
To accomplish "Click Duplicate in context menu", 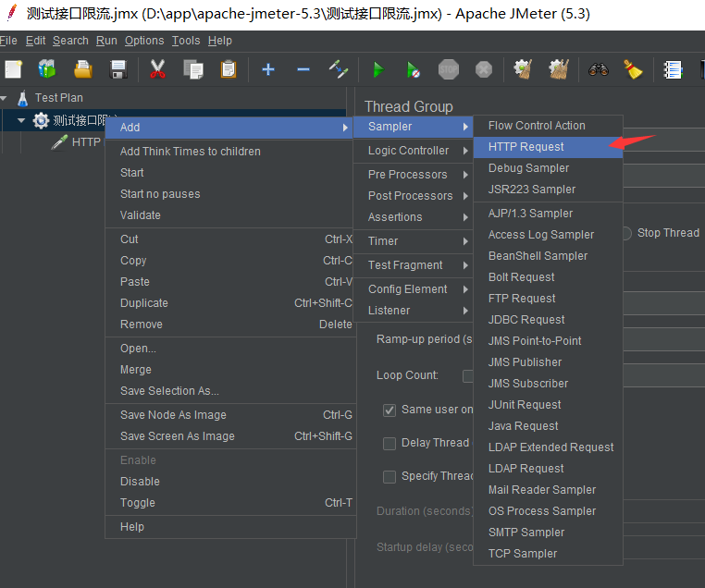I will click(x=230, y=303).
